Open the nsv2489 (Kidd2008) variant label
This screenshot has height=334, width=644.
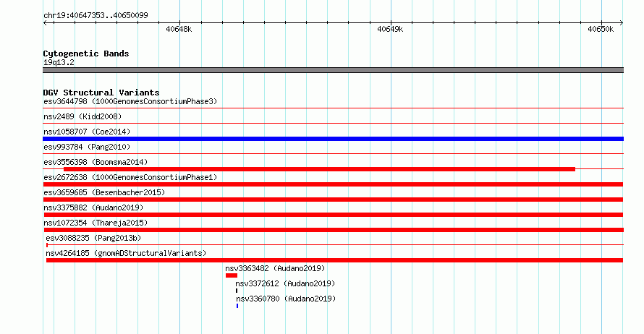pyautogui.click(x=82, y=116)
